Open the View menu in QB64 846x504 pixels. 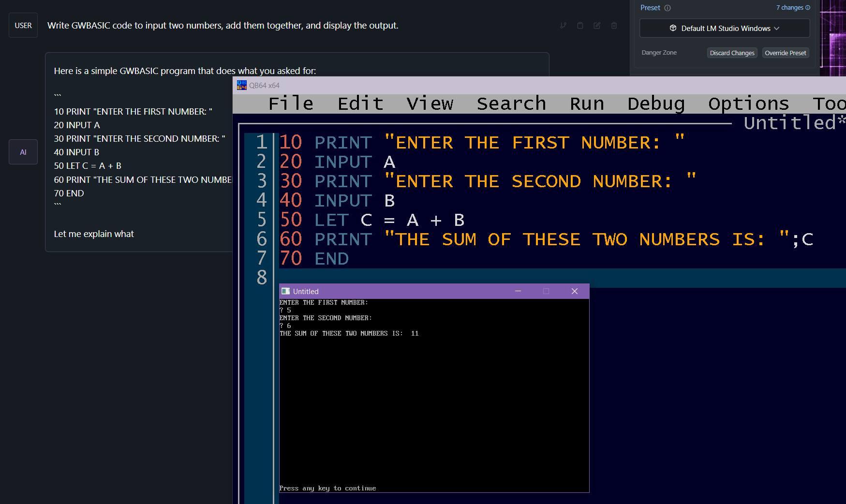point(430,104)
